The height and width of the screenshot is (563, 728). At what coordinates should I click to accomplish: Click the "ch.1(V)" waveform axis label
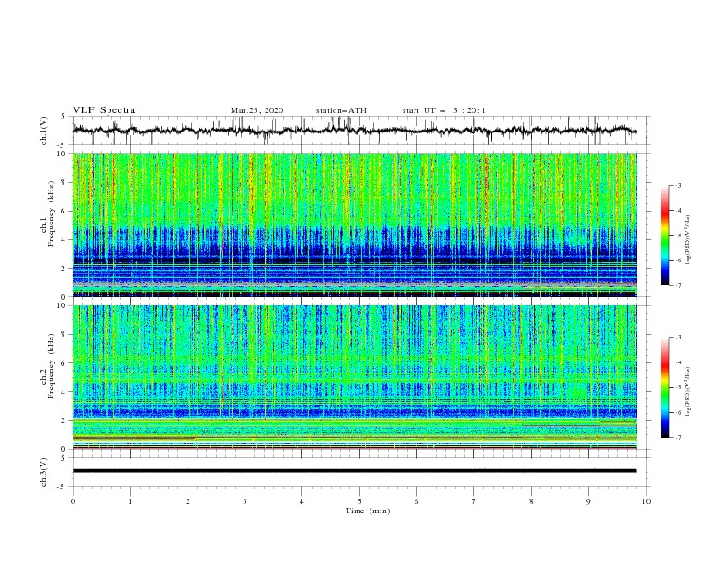[44, 131]
